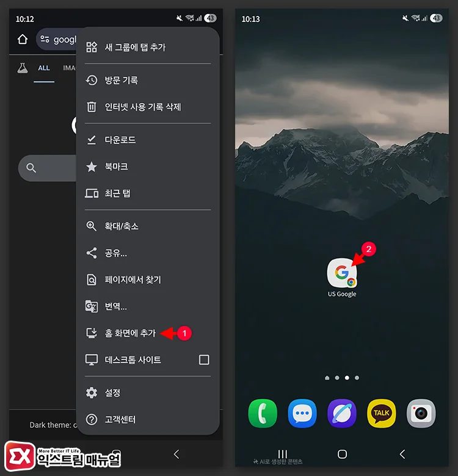Open the site settings icon in address bar
Viewport: 458px width, 476px height.
click(x=45, y=39)
